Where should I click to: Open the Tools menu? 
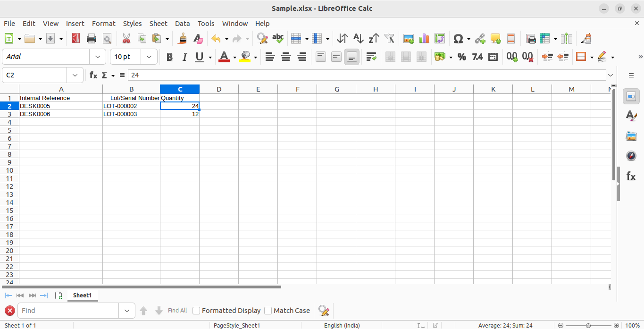point(206,23)
